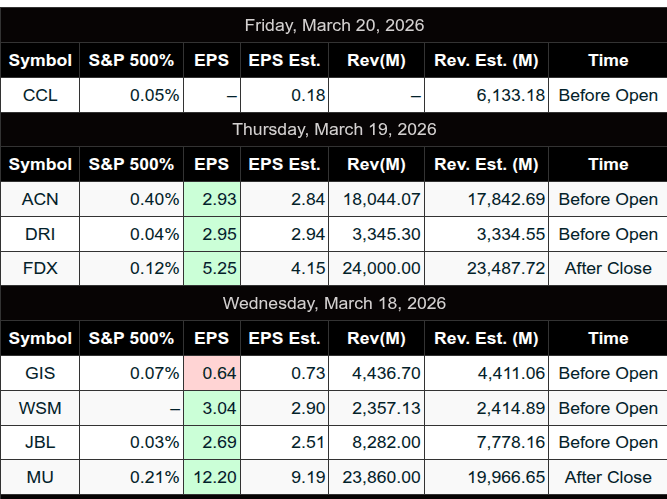Click MU's green EPS cell 12.20
The height and width of the screenshot is (499, 667).
212,477
